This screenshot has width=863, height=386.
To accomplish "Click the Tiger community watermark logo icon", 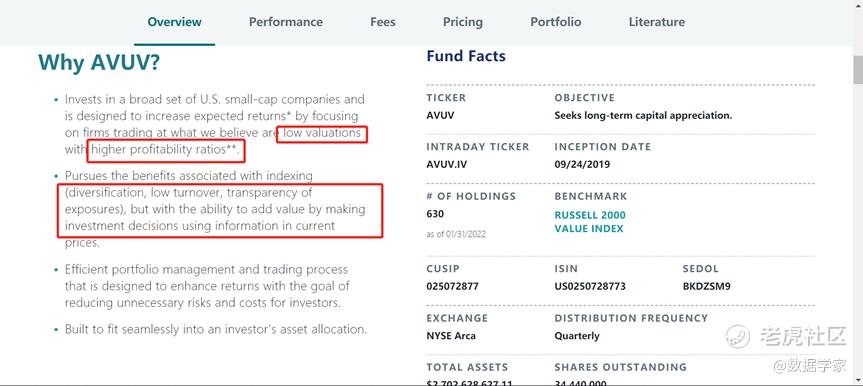I will click(739, 336).
